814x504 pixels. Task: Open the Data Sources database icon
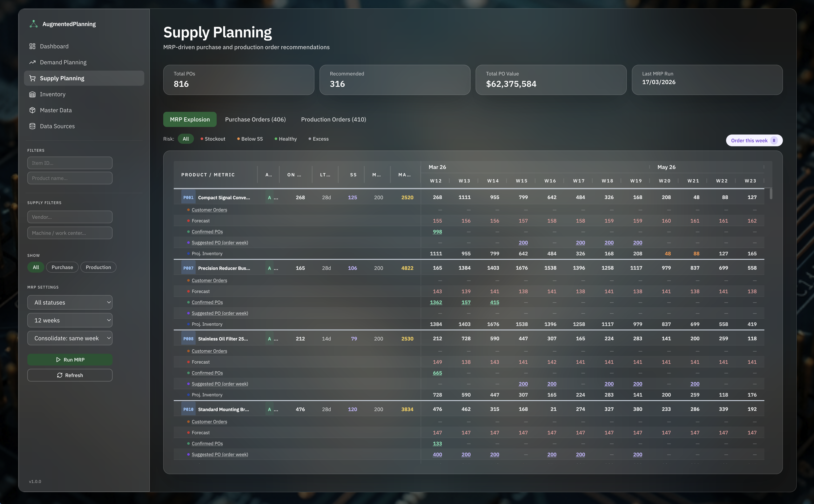tap(33, 126)
